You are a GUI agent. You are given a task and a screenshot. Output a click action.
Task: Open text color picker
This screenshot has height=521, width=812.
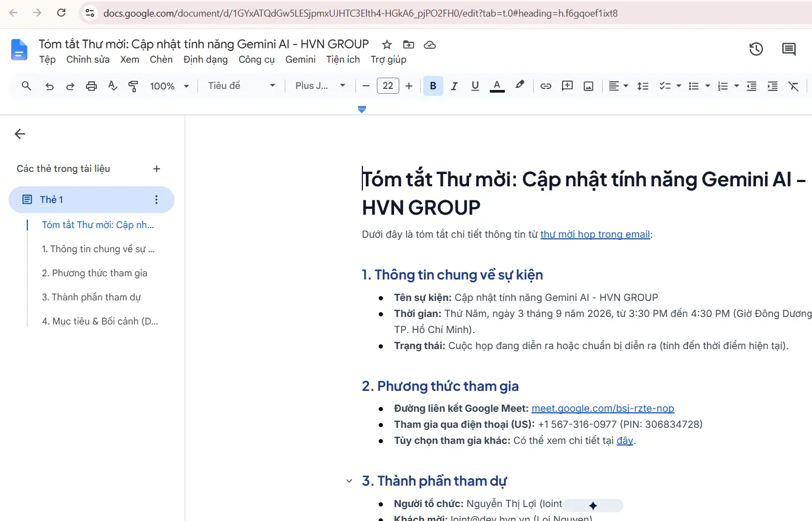click(497, 86)
